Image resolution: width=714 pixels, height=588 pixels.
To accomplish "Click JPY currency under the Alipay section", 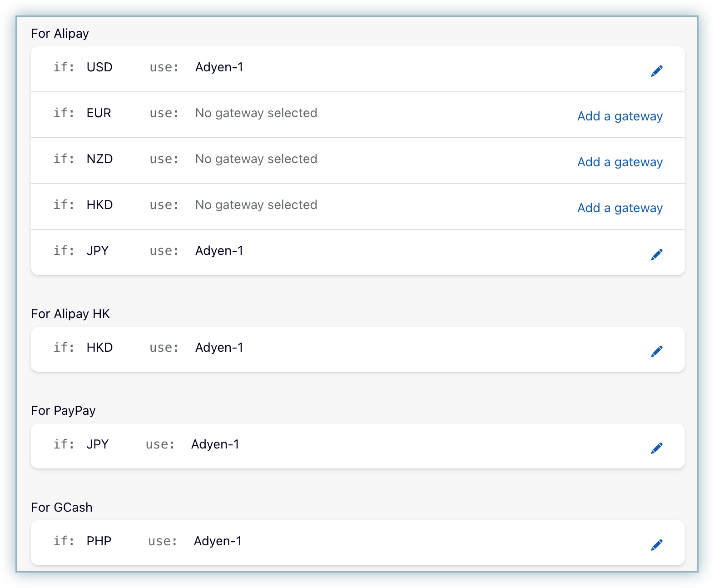I will click(98, 251).
